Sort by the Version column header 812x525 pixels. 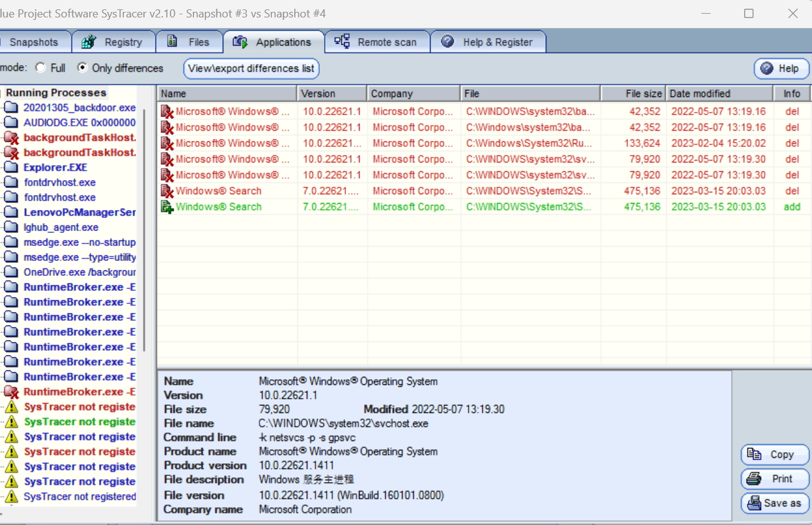[332, 93]
